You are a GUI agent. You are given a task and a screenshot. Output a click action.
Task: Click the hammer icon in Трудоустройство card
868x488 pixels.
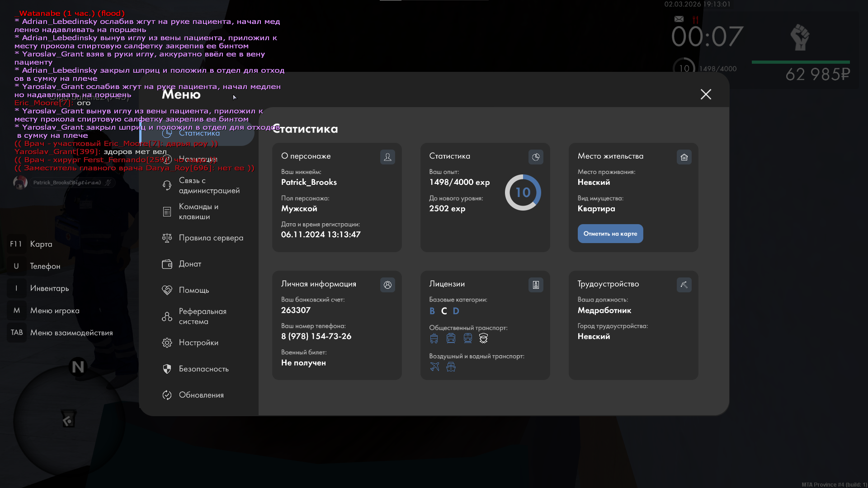click(684, 285)
